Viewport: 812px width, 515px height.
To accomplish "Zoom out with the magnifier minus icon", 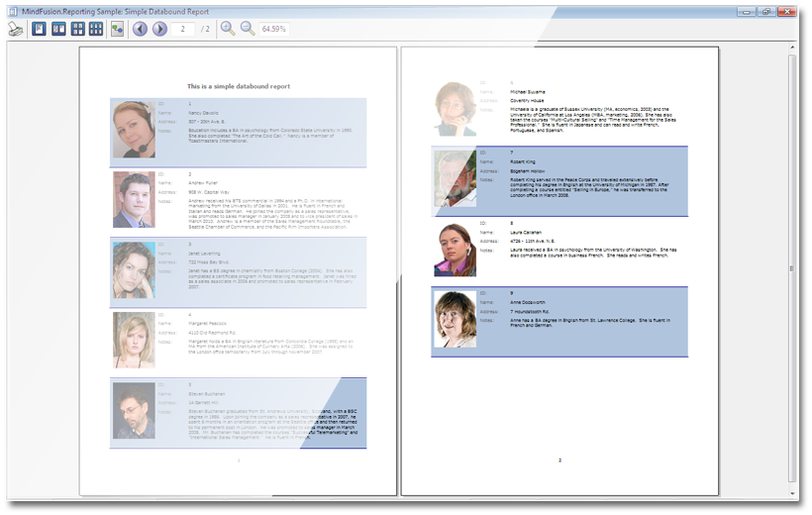I will click(248, 29).
